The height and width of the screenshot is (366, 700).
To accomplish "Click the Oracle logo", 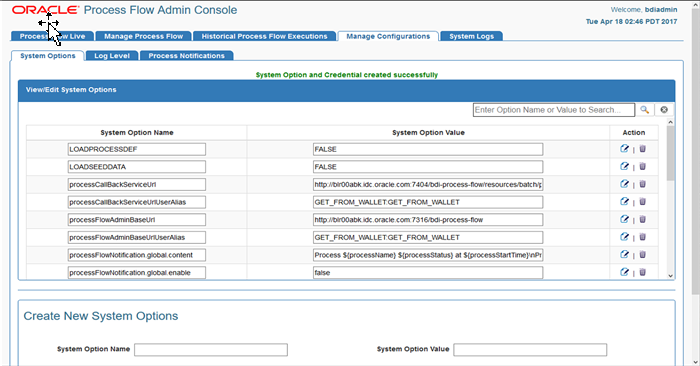I will [46, 10].
